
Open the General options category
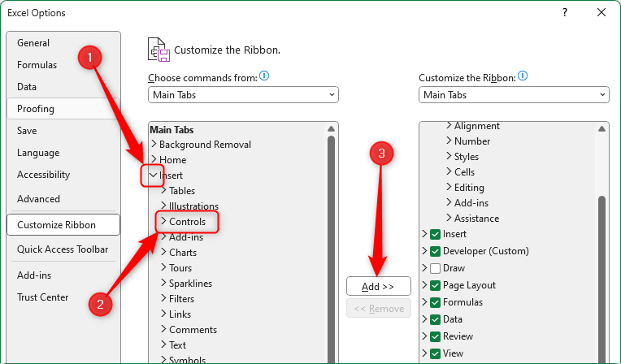click(x=63, y=43)
